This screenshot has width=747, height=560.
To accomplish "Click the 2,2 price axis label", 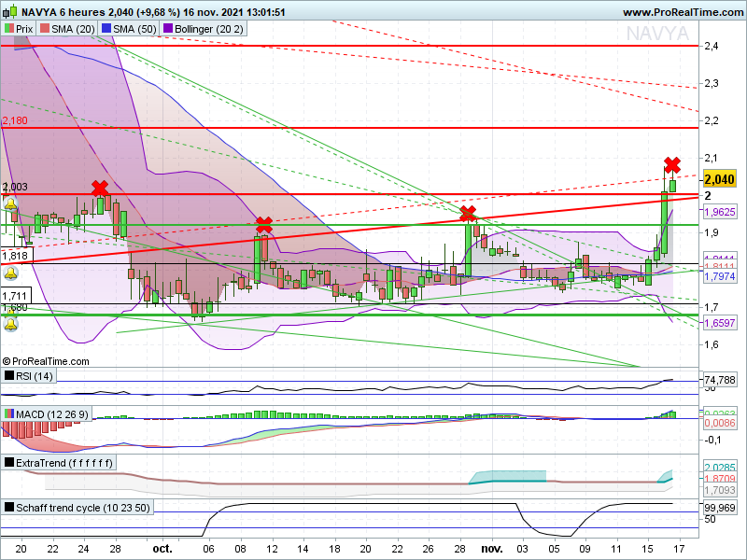I will 712,120.
